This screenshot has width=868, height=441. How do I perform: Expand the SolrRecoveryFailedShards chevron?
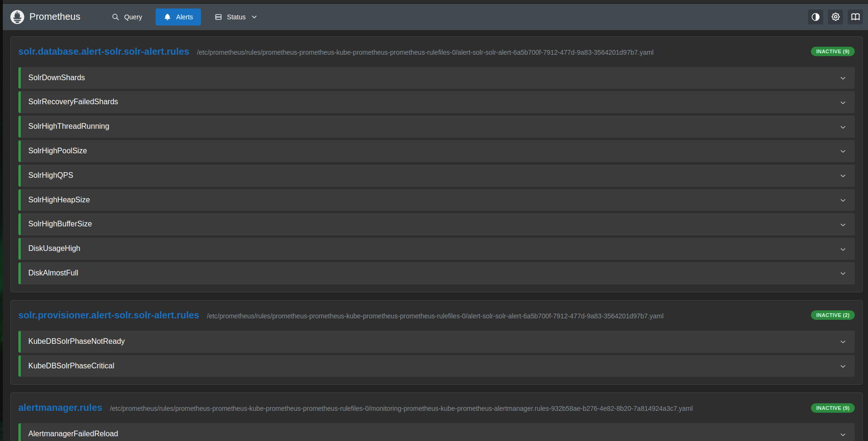click(843, 103)
